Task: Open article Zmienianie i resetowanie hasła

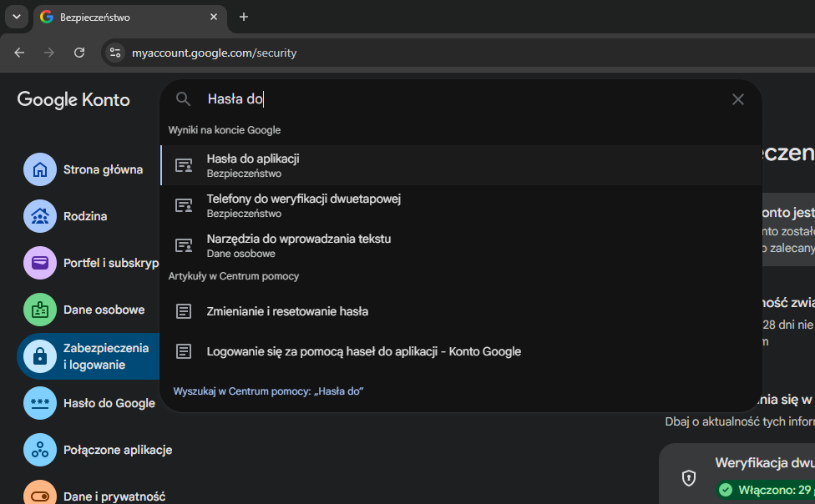Action: [x=462, y=311]
